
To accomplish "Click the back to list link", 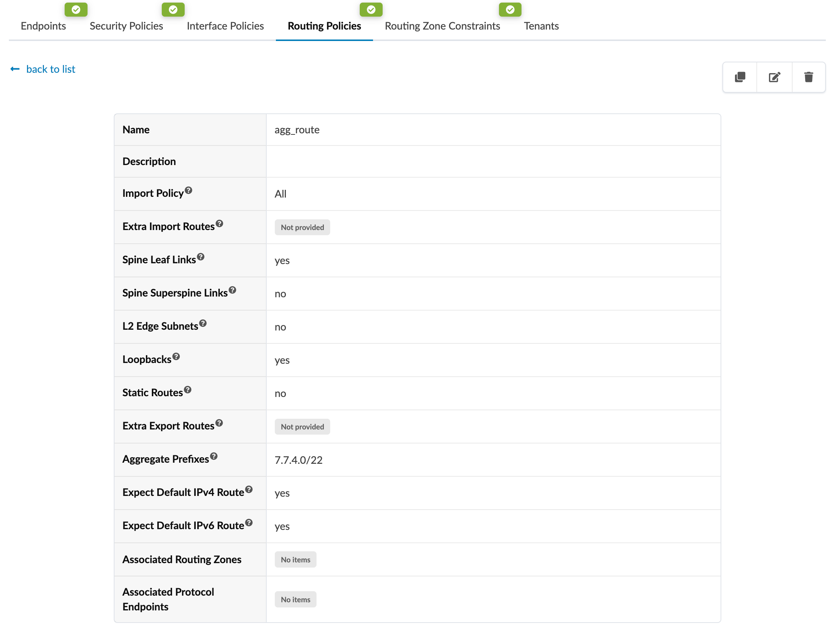I will 51,69.
